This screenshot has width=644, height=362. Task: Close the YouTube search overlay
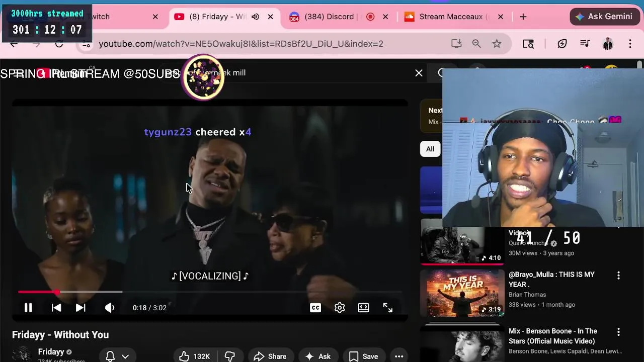pyautogui.click(x=419, y=73)
